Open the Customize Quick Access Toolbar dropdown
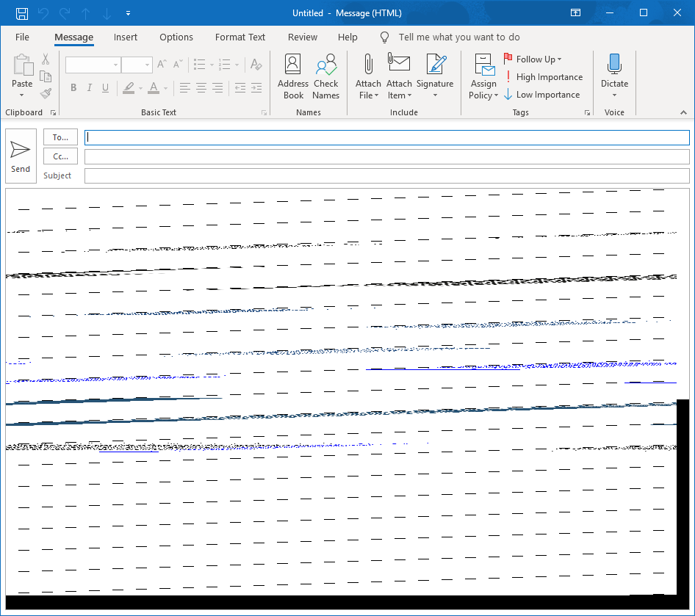The width and height of the screenshot is (695, 616). click(x=128, y=13)
